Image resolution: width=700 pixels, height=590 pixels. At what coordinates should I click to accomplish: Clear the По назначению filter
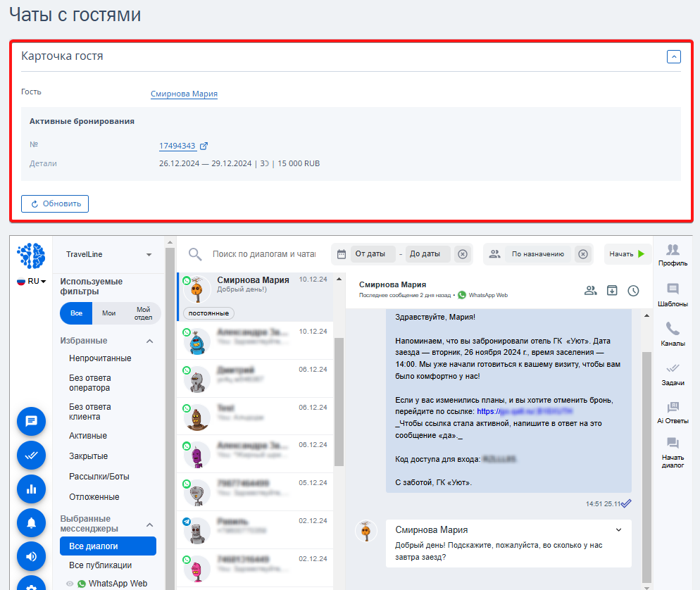[583, 254]
